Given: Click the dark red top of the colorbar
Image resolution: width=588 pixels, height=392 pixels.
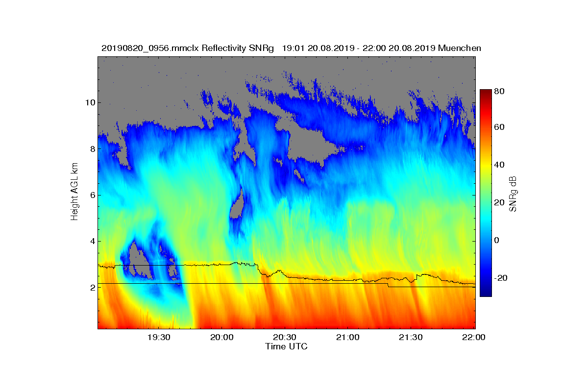Looking at the screenshot, I should point(485,93).
